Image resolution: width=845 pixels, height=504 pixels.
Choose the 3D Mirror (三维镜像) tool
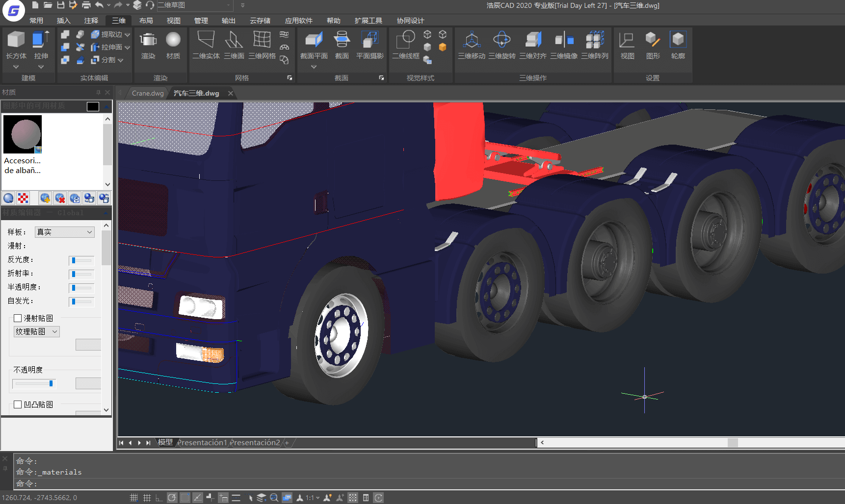[x=564, y=45]
